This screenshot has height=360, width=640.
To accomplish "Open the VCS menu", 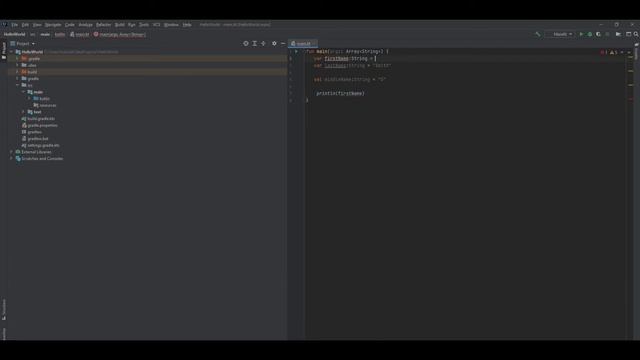I will point(157,25).
